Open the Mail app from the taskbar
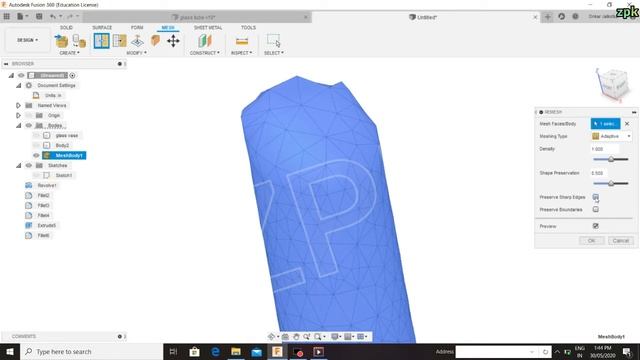Screen dimensions: 640x360 pos(256,351)
